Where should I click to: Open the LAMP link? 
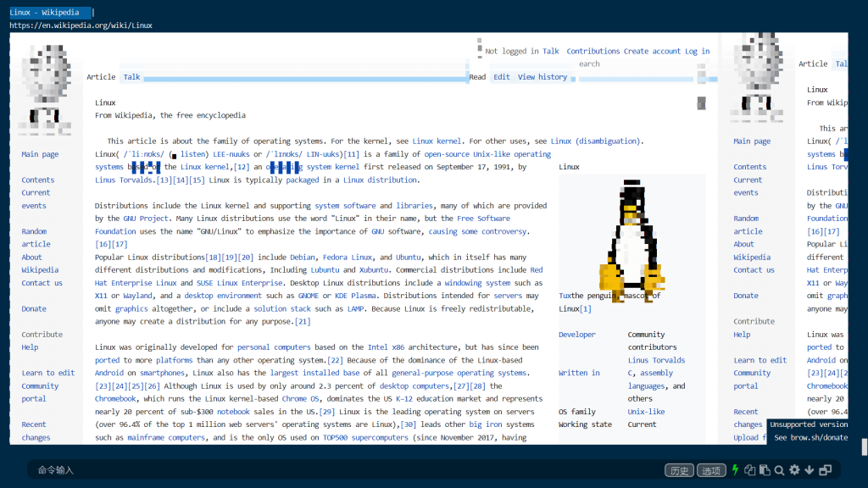(355, 308)
